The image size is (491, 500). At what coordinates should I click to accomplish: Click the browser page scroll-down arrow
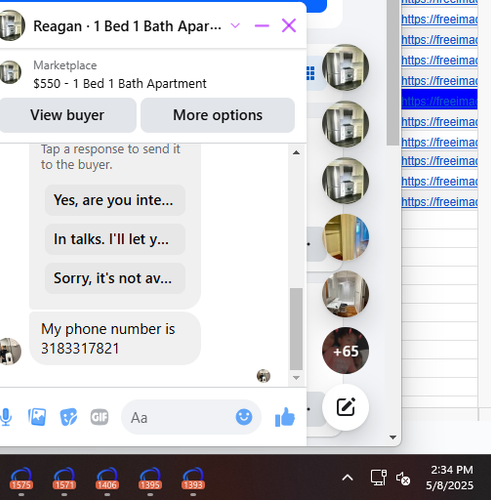pos(393,437)
